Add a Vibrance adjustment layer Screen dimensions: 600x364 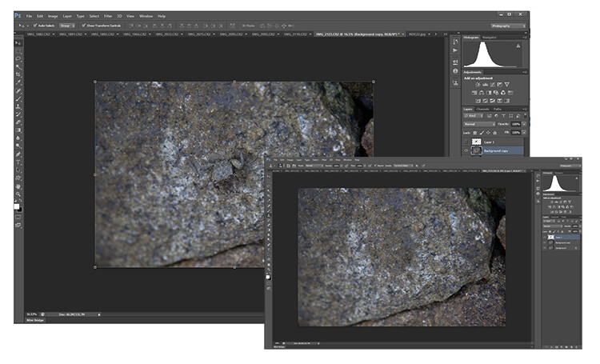point(507,85)
